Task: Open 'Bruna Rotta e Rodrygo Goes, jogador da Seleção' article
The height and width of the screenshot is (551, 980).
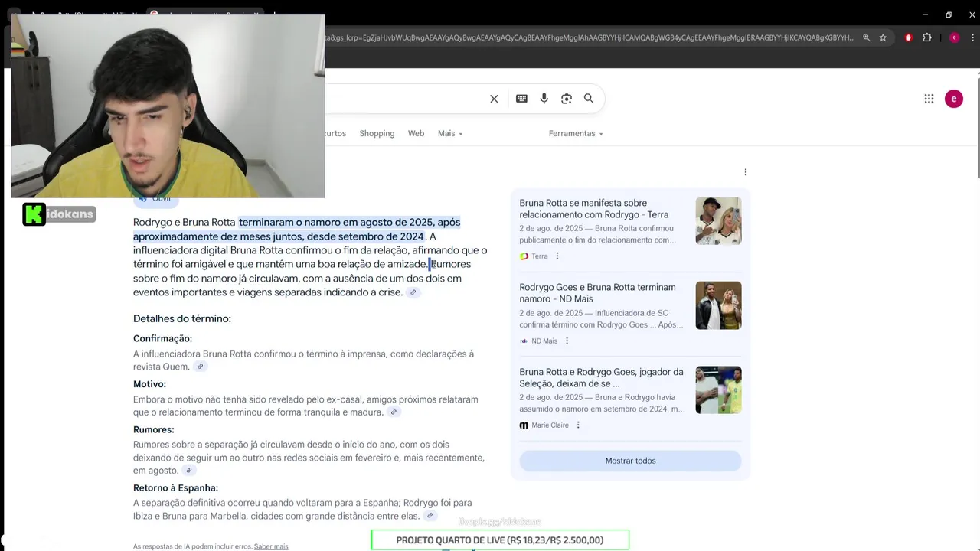Action: (601, 377)
